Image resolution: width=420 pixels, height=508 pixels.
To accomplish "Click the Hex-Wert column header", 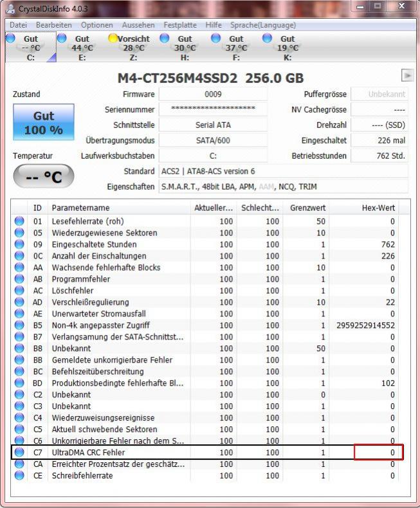I will [365, 208].
